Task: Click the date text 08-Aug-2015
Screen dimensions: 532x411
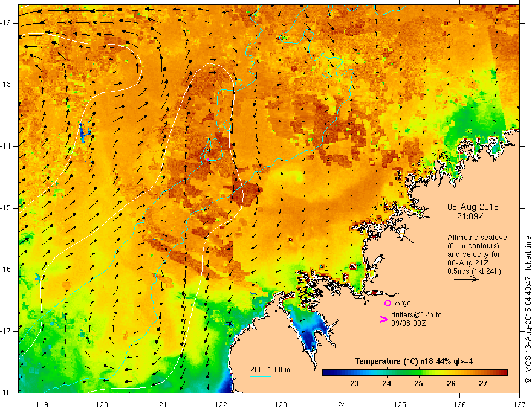Action: coord(473,207)
